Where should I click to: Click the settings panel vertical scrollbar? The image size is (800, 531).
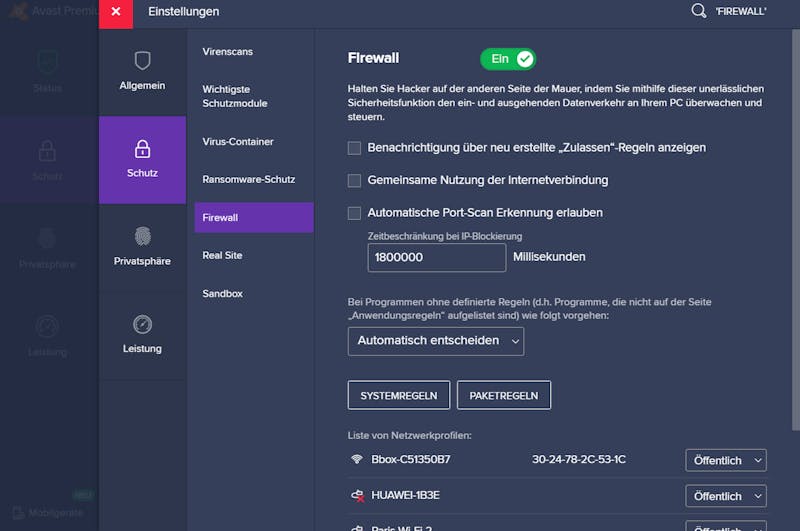click(x=795, y=230)
